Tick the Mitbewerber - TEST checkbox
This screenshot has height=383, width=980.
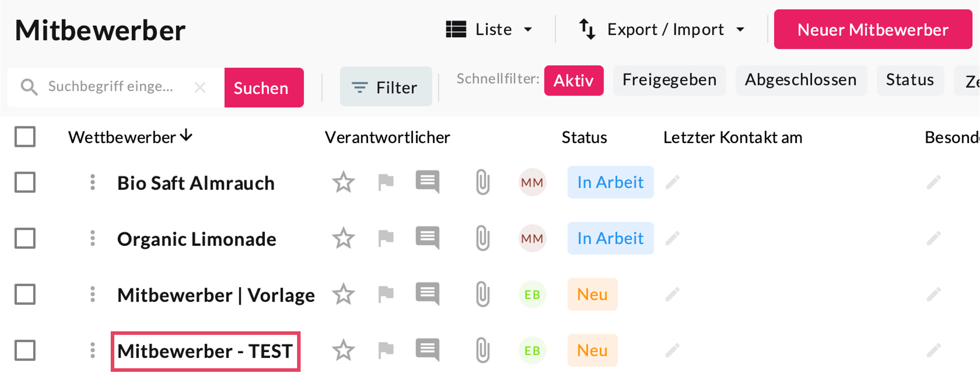(25, 350)
